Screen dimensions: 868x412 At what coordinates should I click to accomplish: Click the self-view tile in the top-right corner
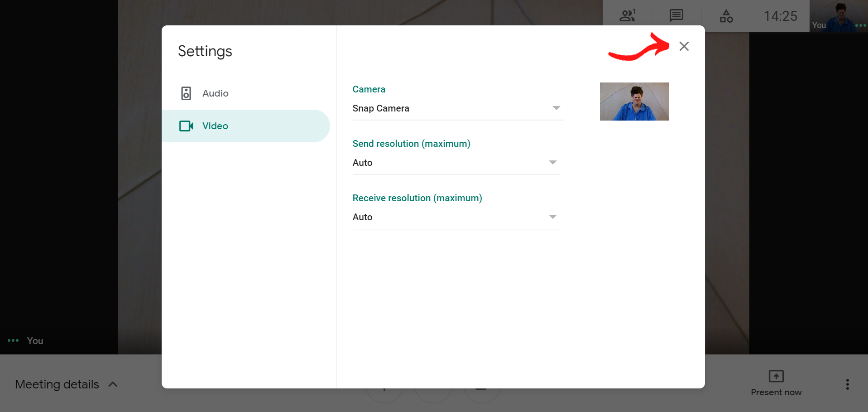[x=838, y=16]
